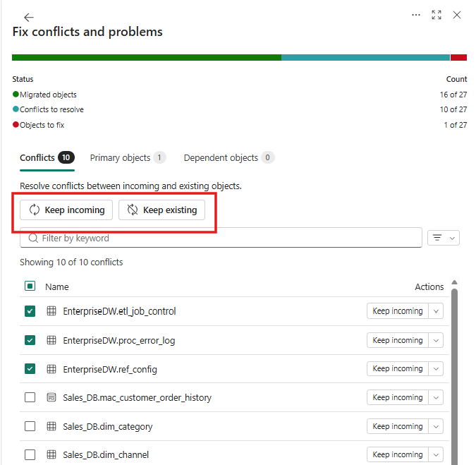Click Keep incoming for Sales_DB.dim_category
This screenshot has height=465, width=476.
click(x=398, y=426)
